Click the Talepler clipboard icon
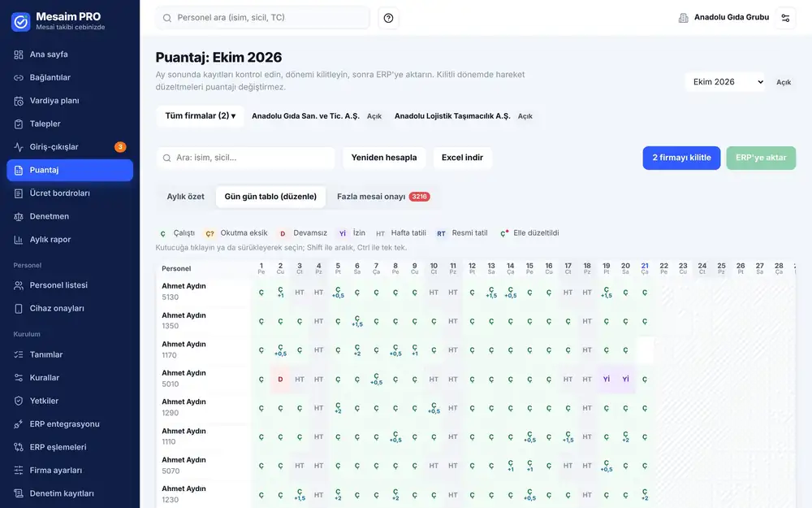Viewport: 812px width, 508px height. [x=19, y=124]
